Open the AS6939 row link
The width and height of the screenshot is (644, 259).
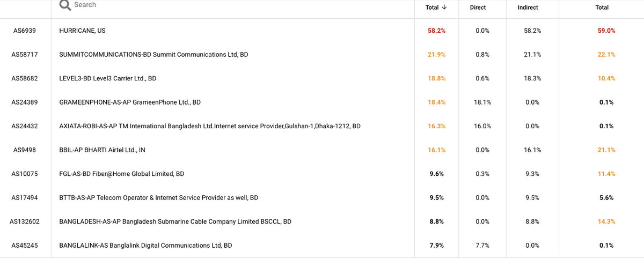click(x=25, y=31)
